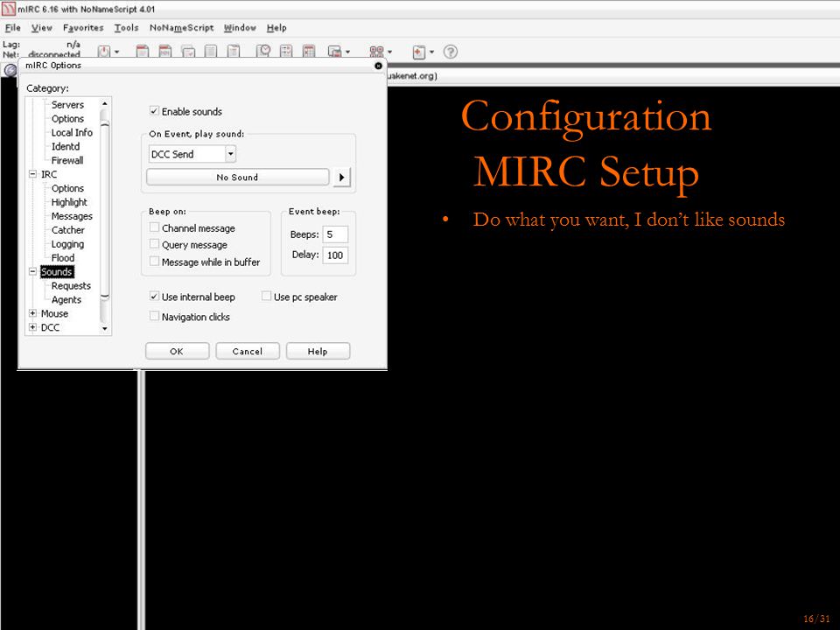Viewport: 840px width, 630px height.
Task: Click play arrow button beside No Sound
Action: (x=341, y=178)
